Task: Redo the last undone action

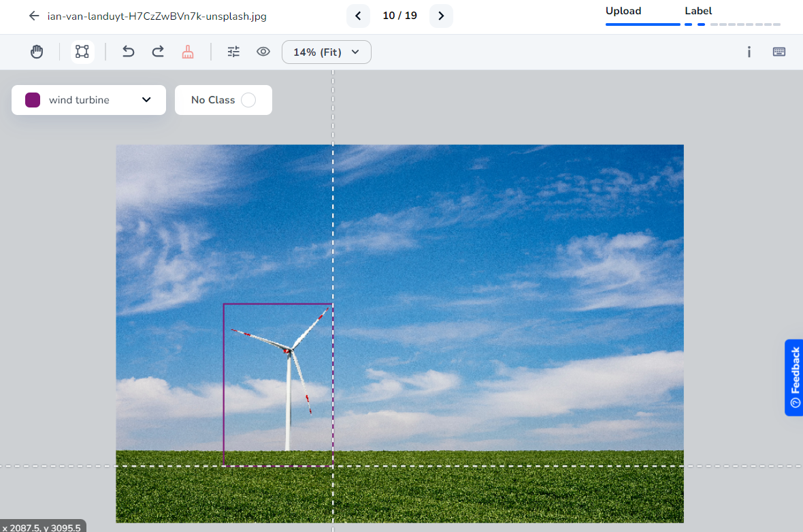Action: (x=158, y=52)
